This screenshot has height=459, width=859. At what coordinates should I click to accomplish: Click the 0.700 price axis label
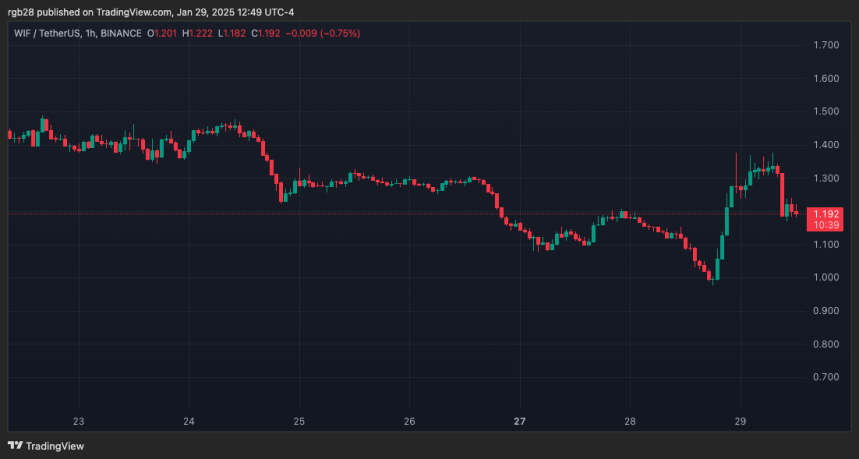point(827,377)
